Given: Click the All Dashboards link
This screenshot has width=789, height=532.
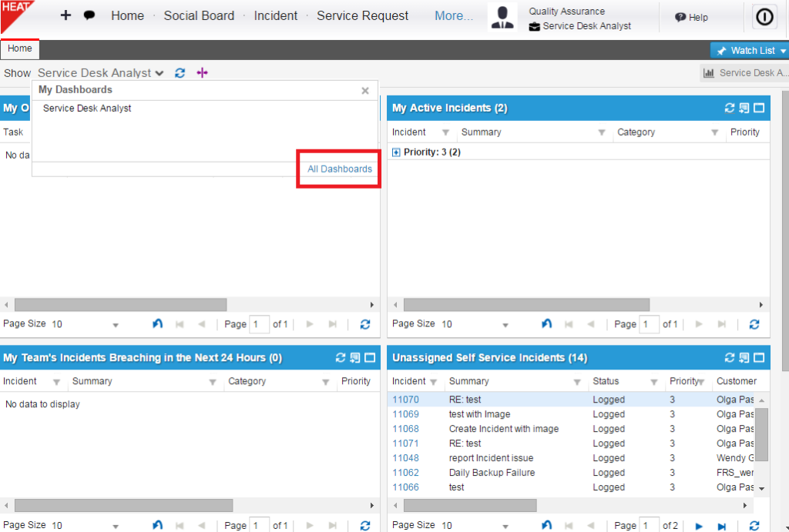Looking at the screenshot, I should point(340,169).
